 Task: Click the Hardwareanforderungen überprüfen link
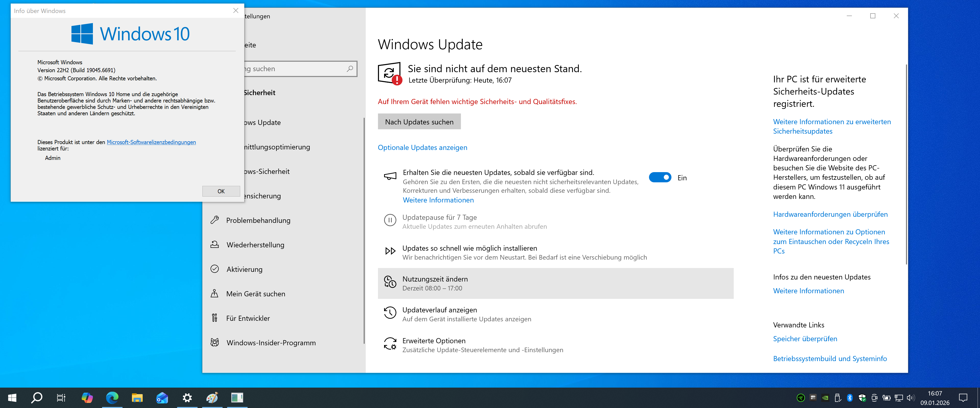tap(830, 214)
